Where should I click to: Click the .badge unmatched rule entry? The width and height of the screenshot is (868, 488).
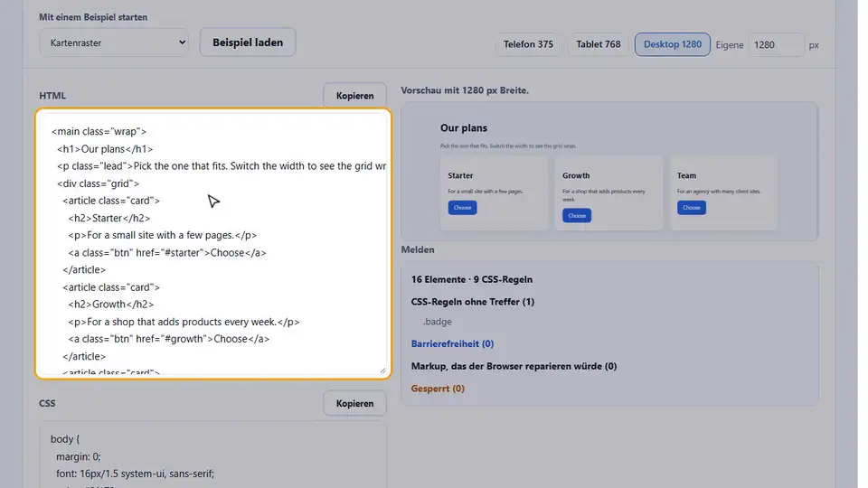pyautogui.click(x=438, y=322)
